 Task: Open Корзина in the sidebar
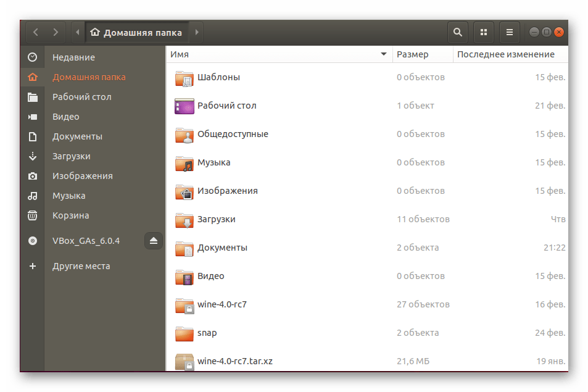[x=70, y=215]
